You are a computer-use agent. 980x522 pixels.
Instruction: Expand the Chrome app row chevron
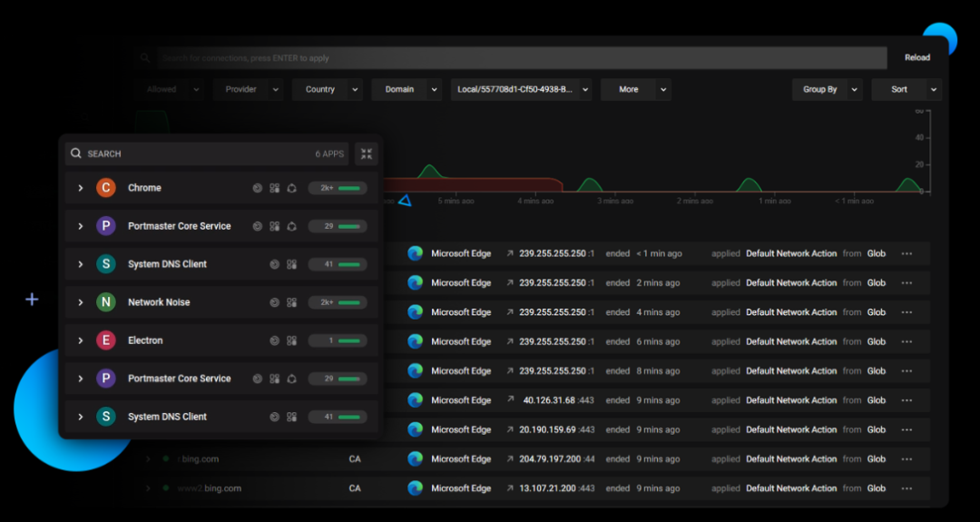point(81,188)
